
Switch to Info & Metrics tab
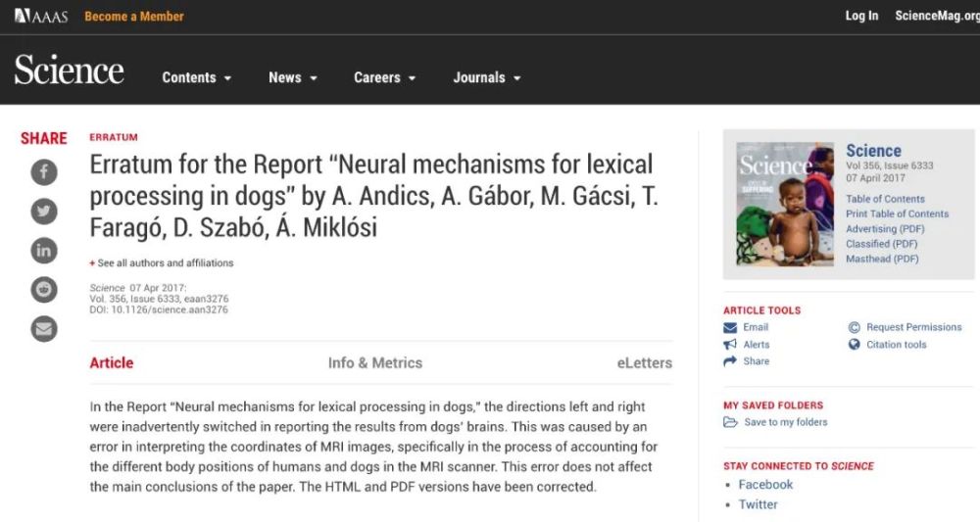375,362
